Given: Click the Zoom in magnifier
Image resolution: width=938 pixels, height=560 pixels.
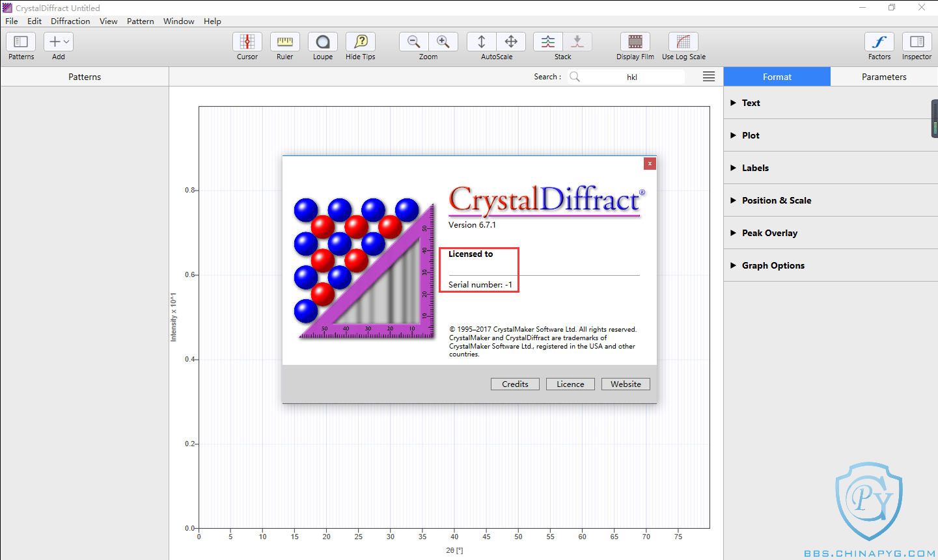Looking at the screenshot, I should coord(443,42).
